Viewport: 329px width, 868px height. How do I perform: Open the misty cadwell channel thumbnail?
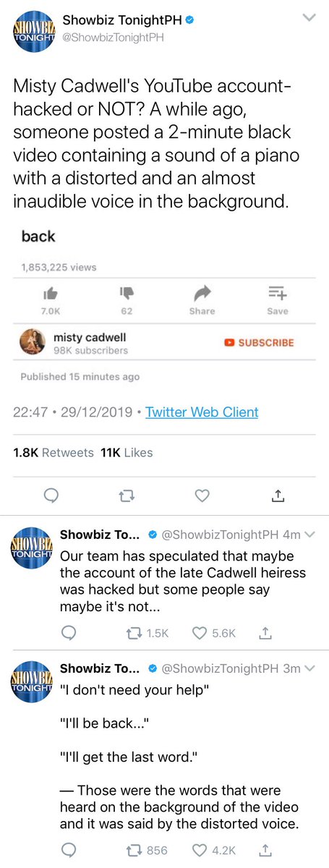[33, 342]
